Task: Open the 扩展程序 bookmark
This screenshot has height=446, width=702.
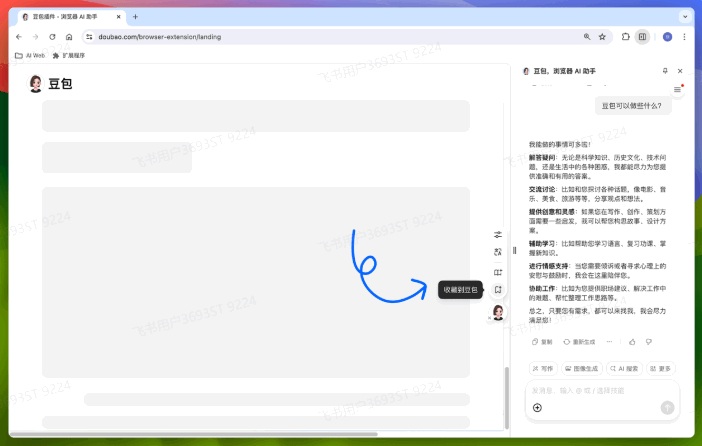Action: point(68,56)
